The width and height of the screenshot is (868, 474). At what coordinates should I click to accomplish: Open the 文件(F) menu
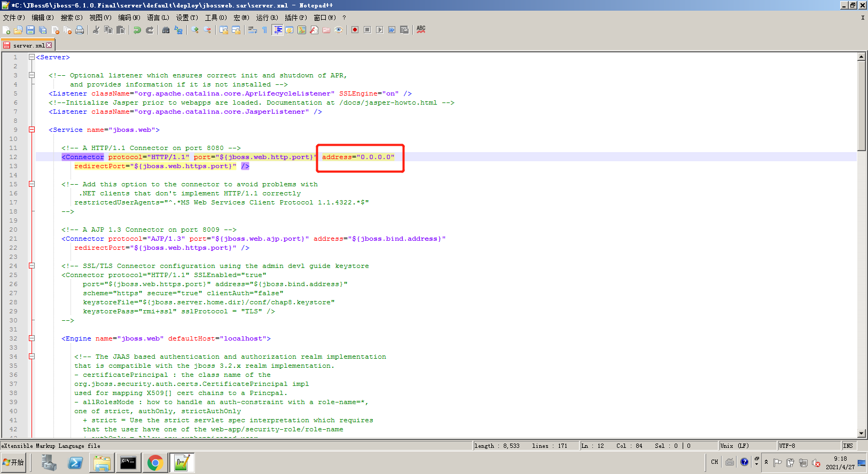(14, 18)
